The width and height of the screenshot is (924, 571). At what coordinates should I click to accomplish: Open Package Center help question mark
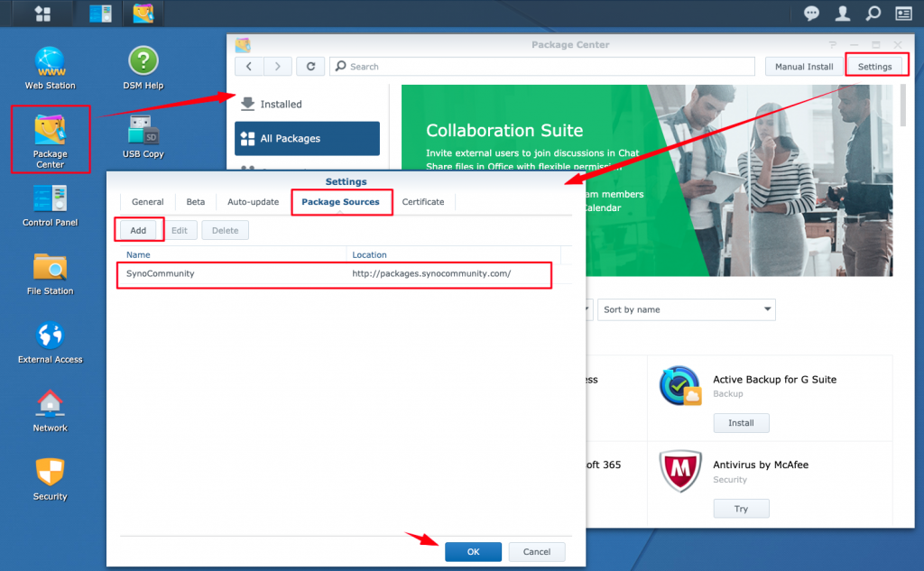(x=832, y=45)
